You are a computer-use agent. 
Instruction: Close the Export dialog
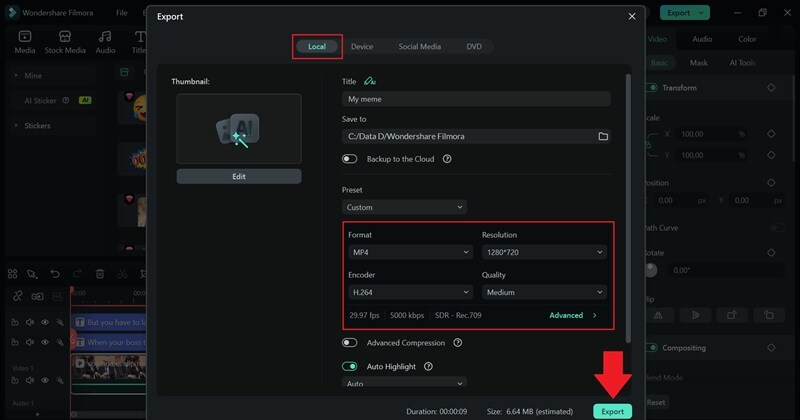tap(632, 16)
